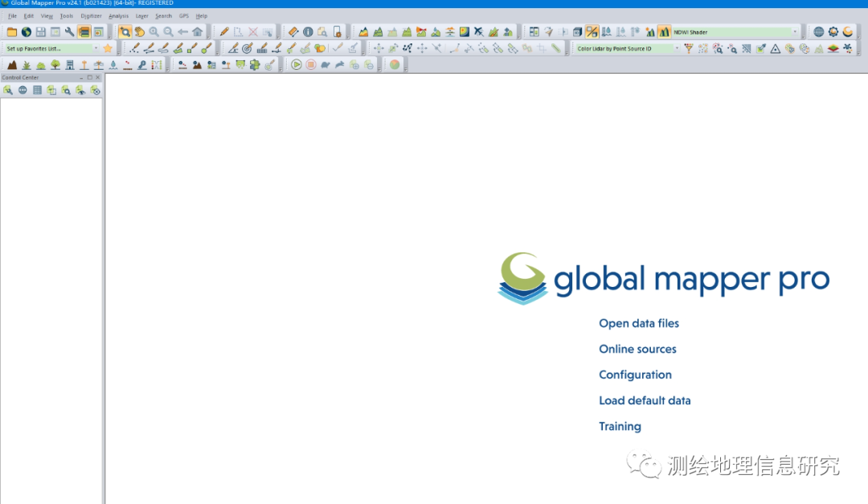
Task: Open the Digitizer menu
Action: pyautogui.click(x=90, y=15)
